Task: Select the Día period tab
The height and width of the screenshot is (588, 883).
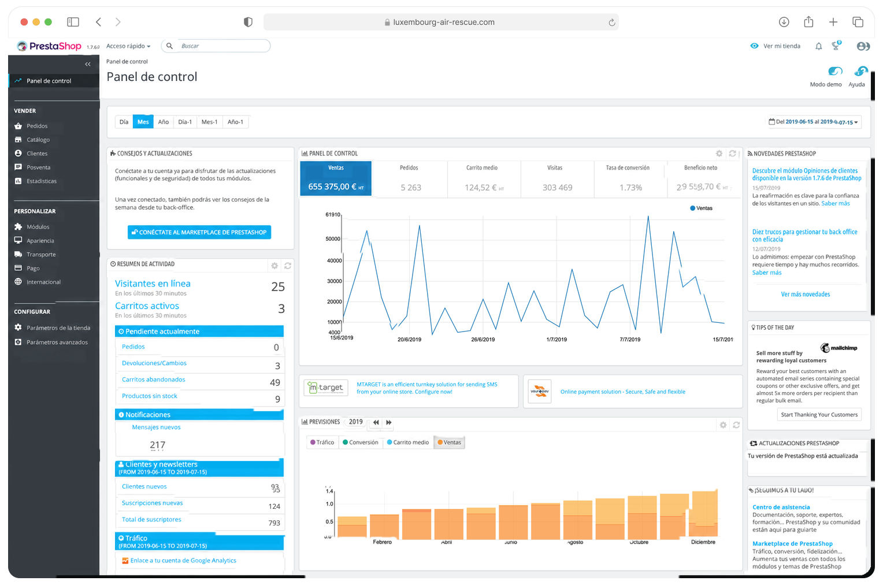Action: [x=124, y=122]
